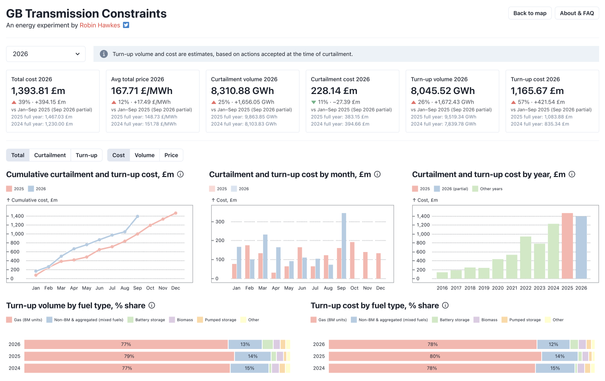Click the 167.71 £/MWh average price value
The height and width of the screenshot is (381, 605).
point(142,91)
